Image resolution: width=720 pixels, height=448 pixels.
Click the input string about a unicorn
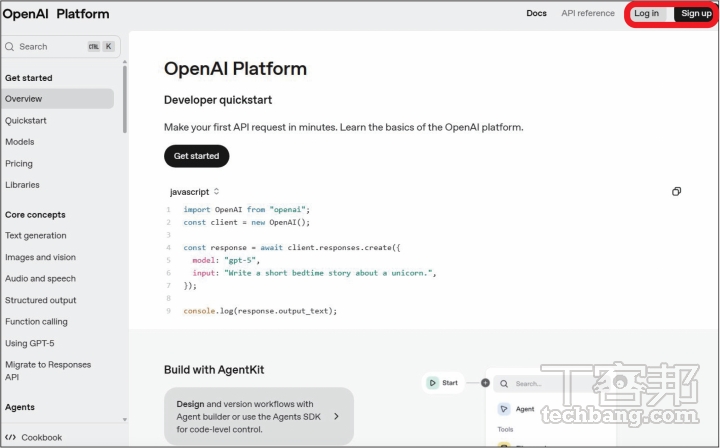(328, 273)
